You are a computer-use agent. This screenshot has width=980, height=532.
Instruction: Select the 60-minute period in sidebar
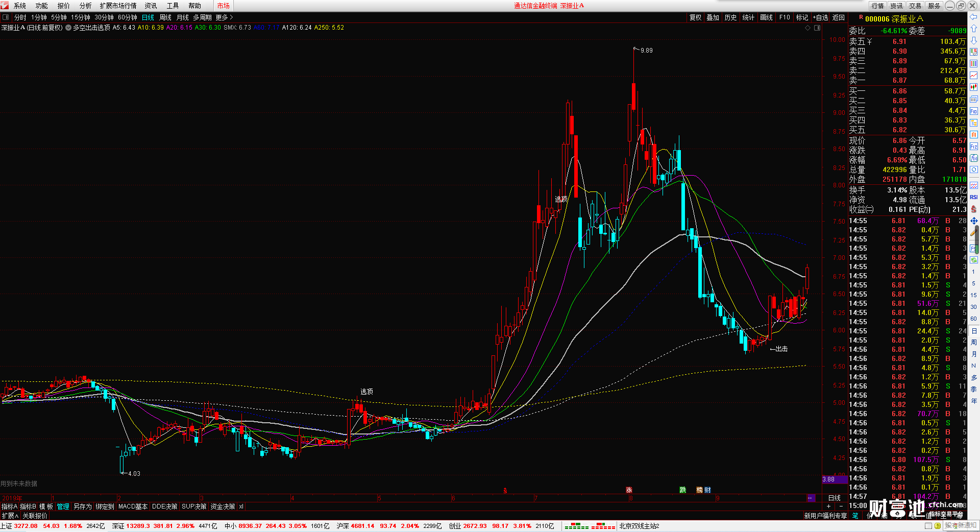[974, 319]
